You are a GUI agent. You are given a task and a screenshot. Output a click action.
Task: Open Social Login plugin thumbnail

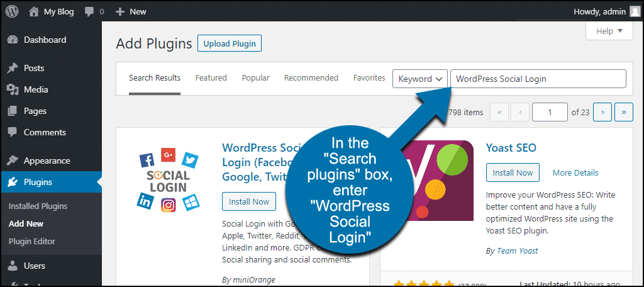point(168,180)
